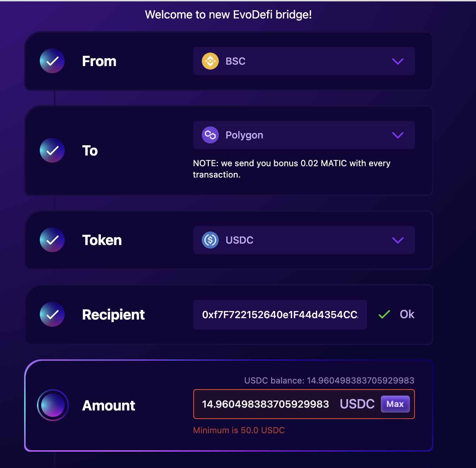
Task: Expand the Token selection chevron
Action: [397, 240]
